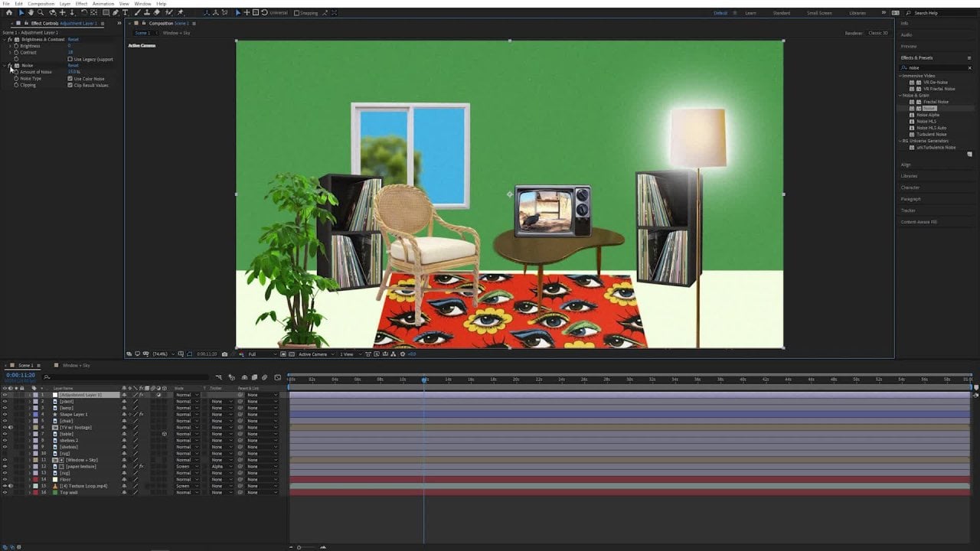Viewport: 980px width, 551px height.
Task: Click the Home icon in the toolbar
Action: point(8,13)
